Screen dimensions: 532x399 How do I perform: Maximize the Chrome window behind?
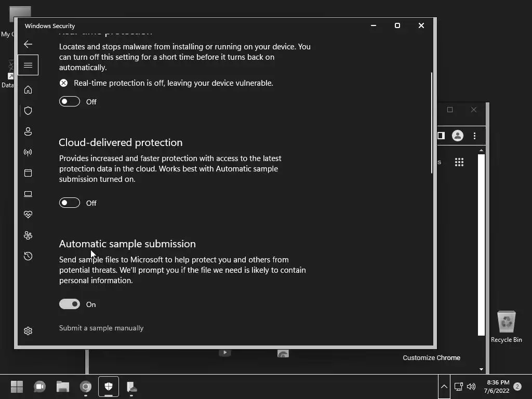tap(450, 110)
